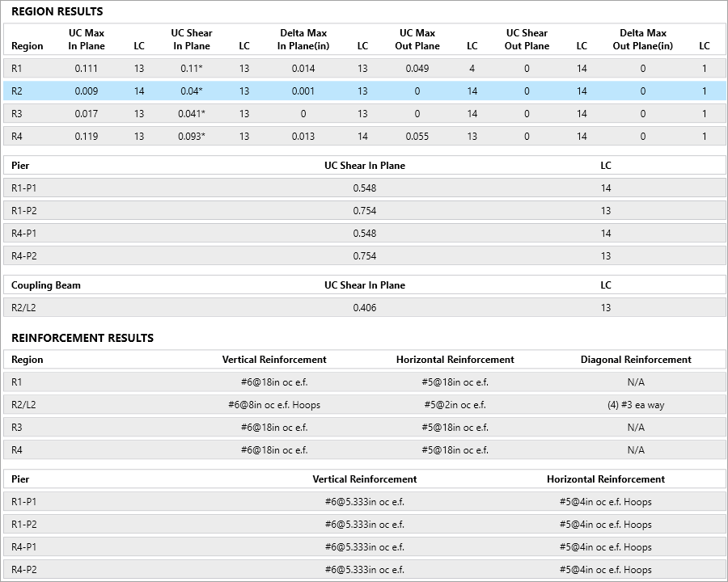Click the "UC Max Out Plane" column header
The height and width of the screenshot is (582, 728).
pyautogui.click(x=417, y=40)
